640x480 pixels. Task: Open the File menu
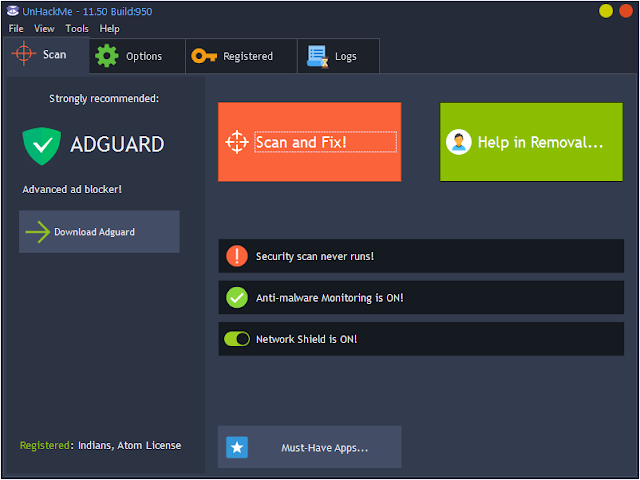pos(16,29)
